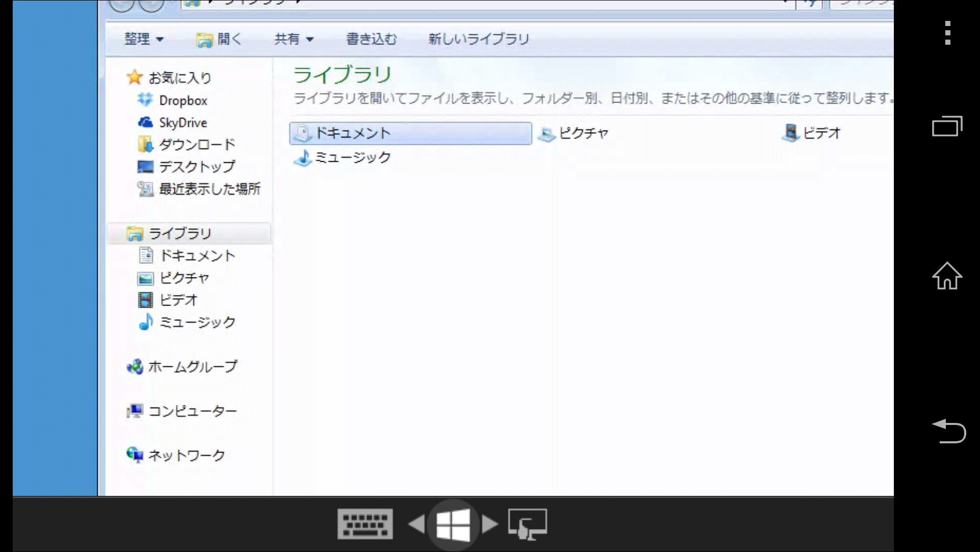Click the 開く toolbar button
Screen dimensions: 980x552
(219, 39)
